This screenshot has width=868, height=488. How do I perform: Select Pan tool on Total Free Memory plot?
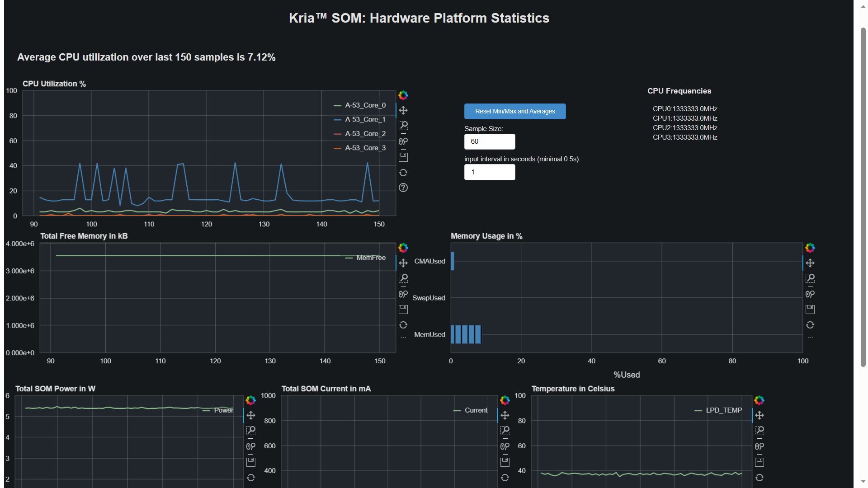[x=403, y=263]
